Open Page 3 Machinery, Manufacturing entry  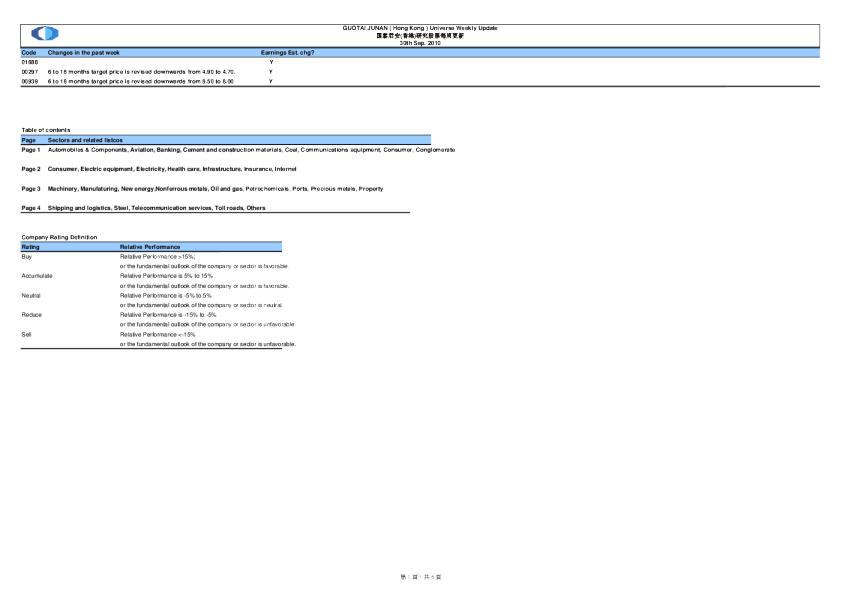click(215, 188)
